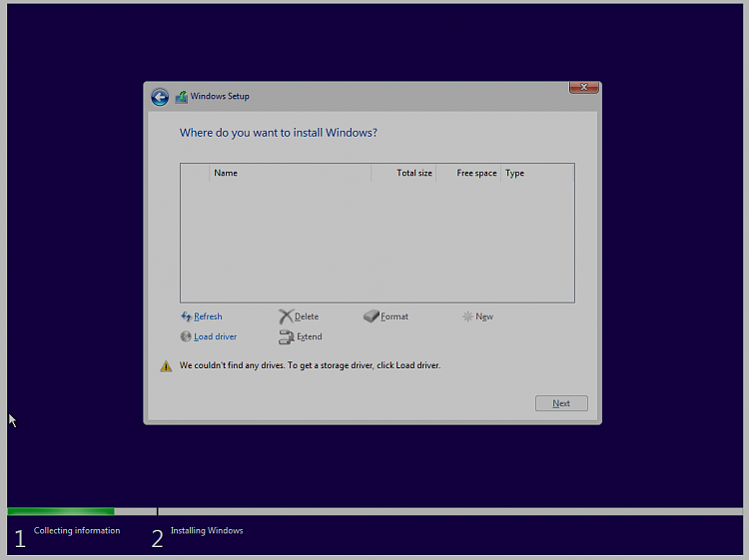
Task: Click the Delete X icon
Action: tap(286, 316)
